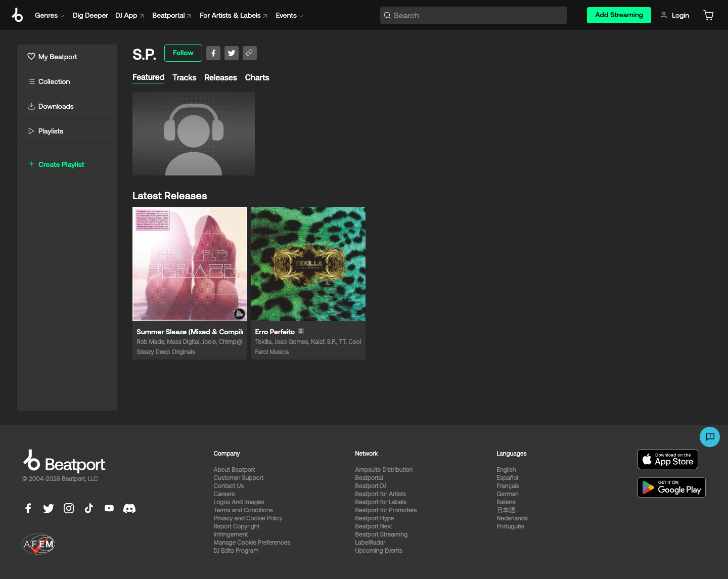The image size is (728, 579).
Task: Open the Sleazy Deep Originals label link
Action: 166,352
